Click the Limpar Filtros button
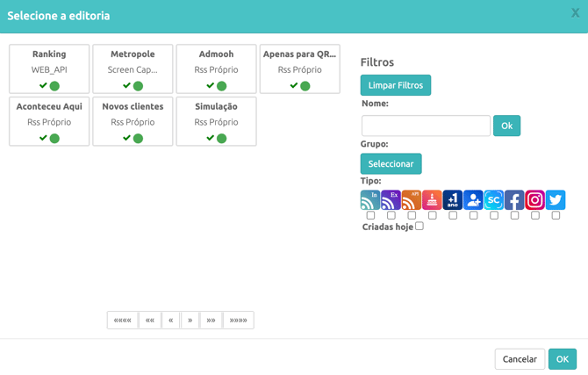 [x=396, y=85]
